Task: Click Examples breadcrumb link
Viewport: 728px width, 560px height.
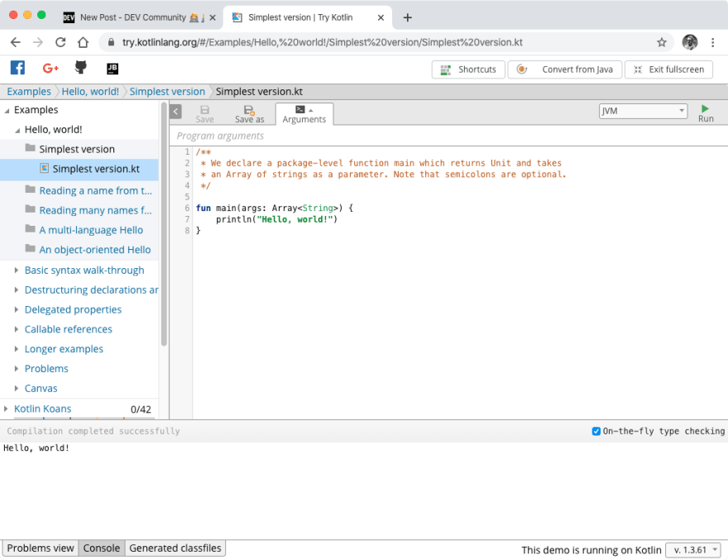Action: pyautogui.click(x=29, y=92)
